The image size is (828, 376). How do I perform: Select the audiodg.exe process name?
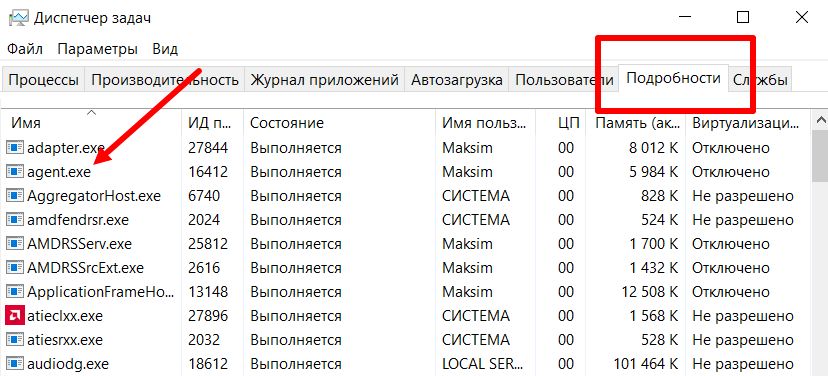tap(68, 364)
